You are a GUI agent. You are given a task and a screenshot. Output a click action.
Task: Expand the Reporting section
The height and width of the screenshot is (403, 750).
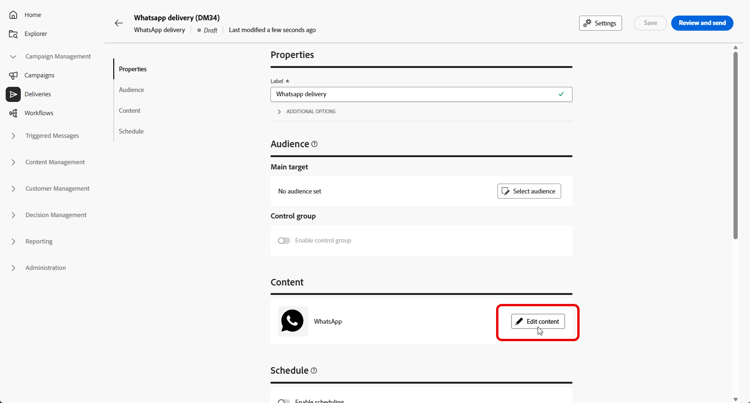(x=13, y=241)
